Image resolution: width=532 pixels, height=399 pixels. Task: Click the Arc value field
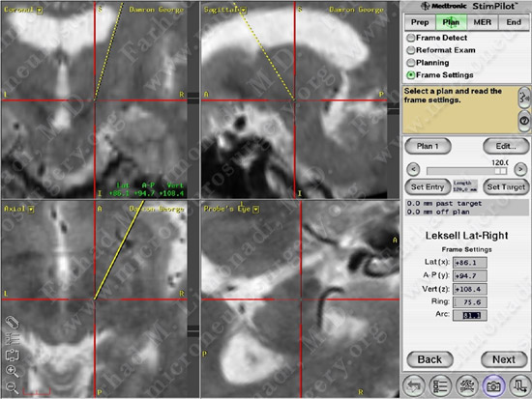[x=470, y=315]
